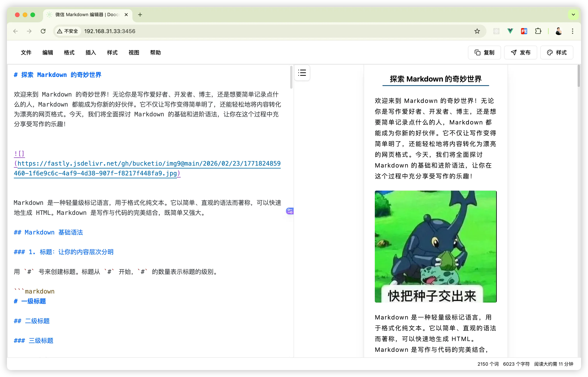Click the '2150 个词' word count in status bar
The image size is (588, 377).
(x=488, y=364)
